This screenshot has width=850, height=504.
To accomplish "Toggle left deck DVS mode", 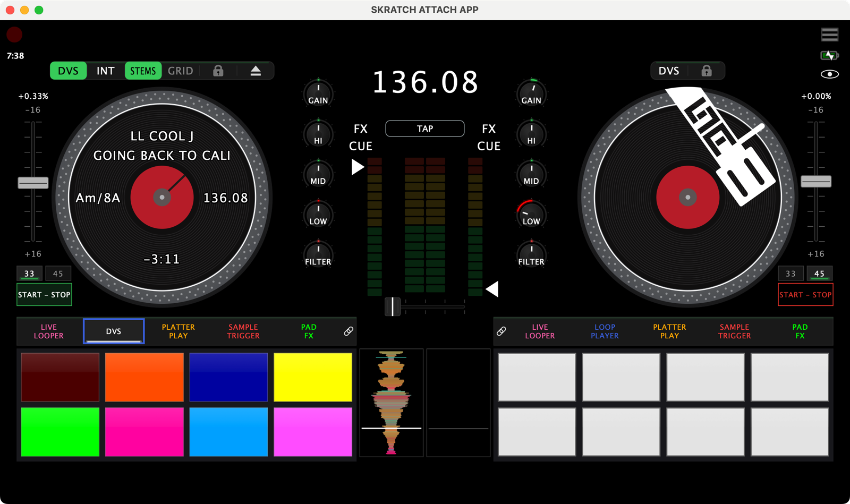I will (x=68, y=71).
